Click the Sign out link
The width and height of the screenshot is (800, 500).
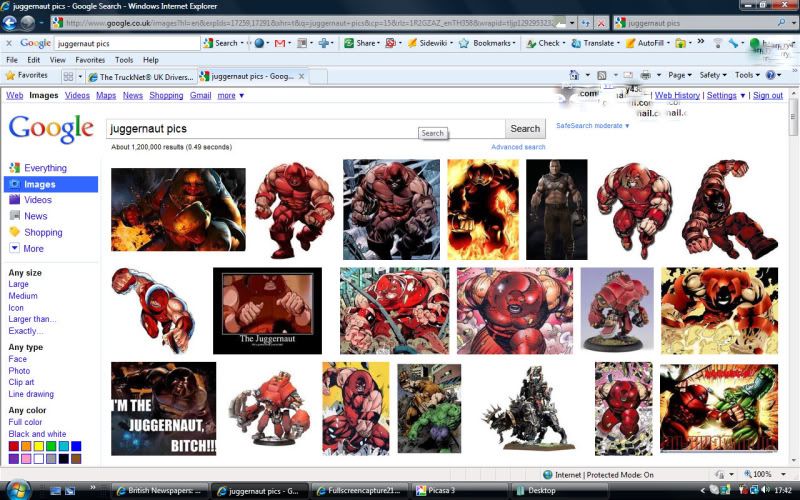click(x=767, y=95)
